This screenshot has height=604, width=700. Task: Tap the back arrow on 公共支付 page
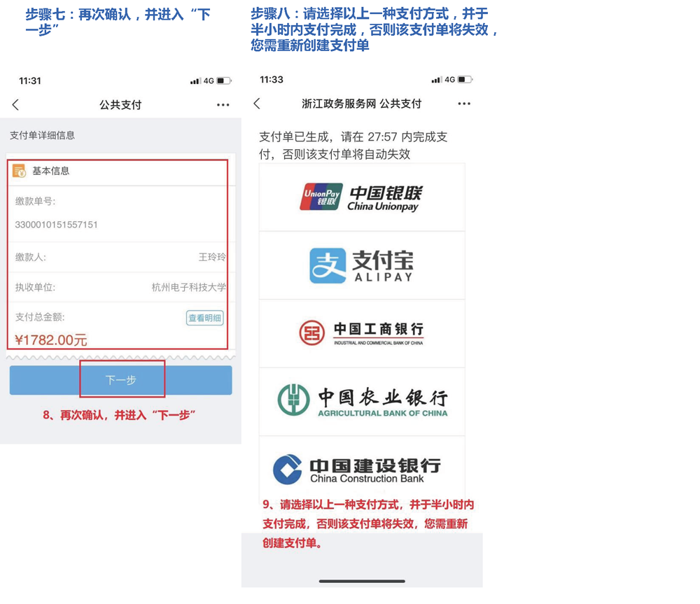[x=16, y=105]
